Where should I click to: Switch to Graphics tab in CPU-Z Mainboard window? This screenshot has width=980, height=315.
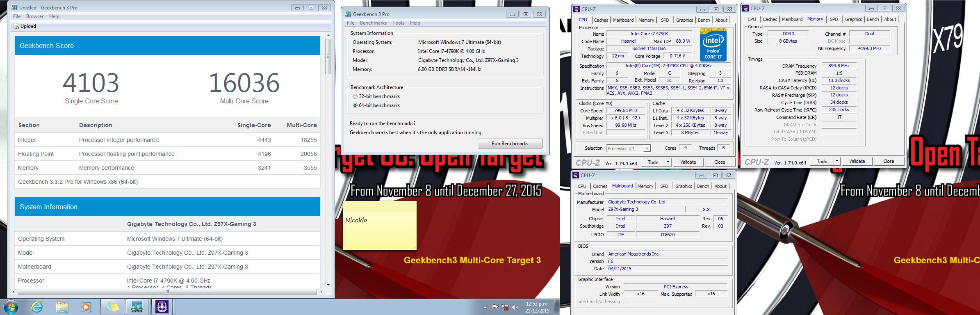(684, 186)
